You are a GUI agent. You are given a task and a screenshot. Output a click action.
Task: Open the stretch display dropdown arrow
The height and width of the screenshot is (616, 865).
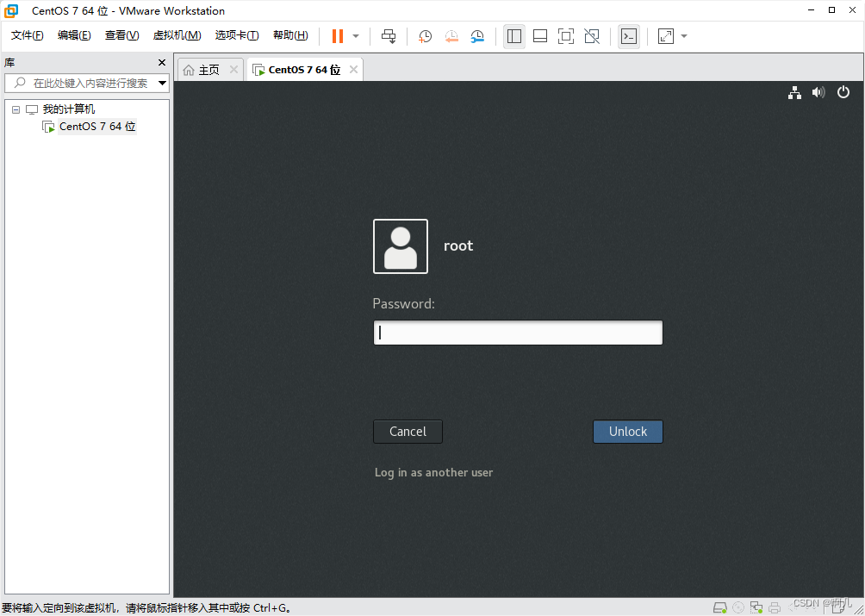click(x=684, y=36)
